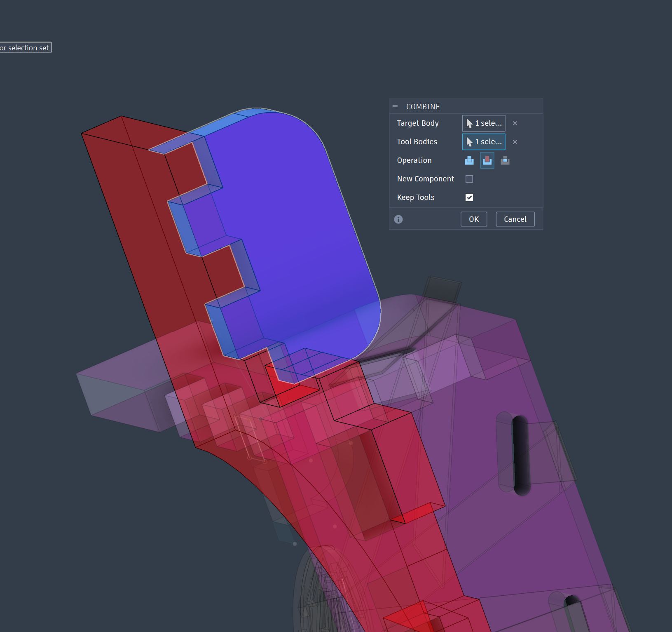Clear the Target Body selection with its X icon

[x=515, y=123]
